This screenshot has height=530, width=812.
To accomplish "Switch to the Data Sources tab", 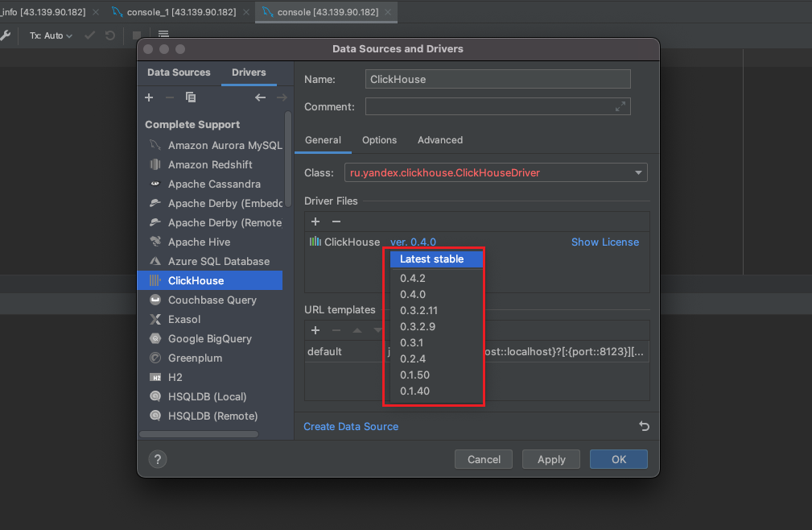I will (x=179, y=72).
